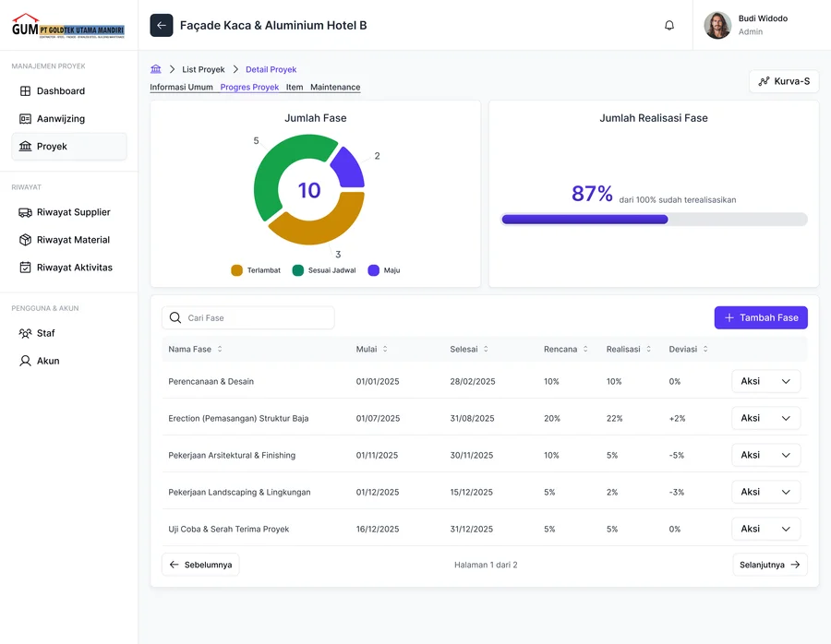The image size is (831, 644).
Task: Click the Dashboard grid icon
Action: click(25, 91)
